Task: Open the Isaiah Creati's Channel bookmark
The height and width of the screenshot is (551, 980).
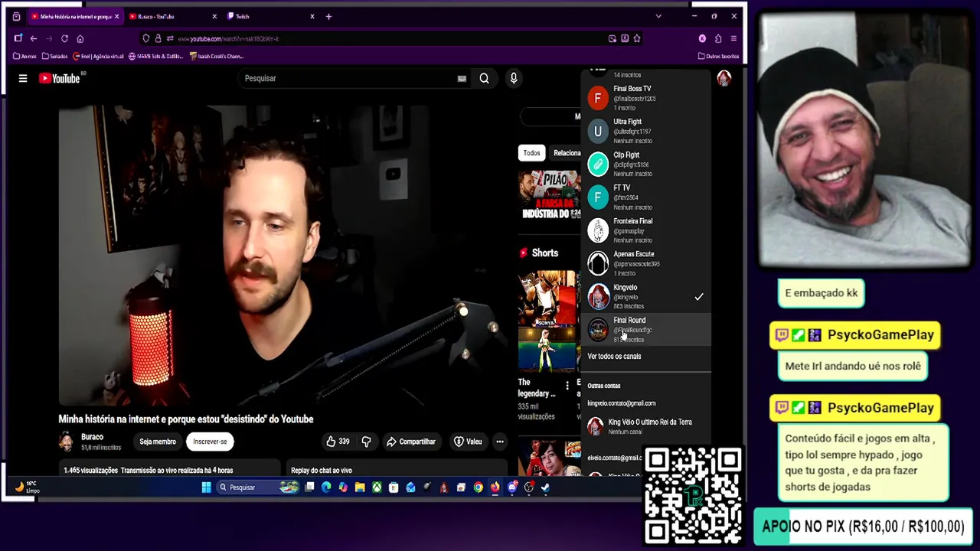Action: pyautogui.click(x=217, y=56)
